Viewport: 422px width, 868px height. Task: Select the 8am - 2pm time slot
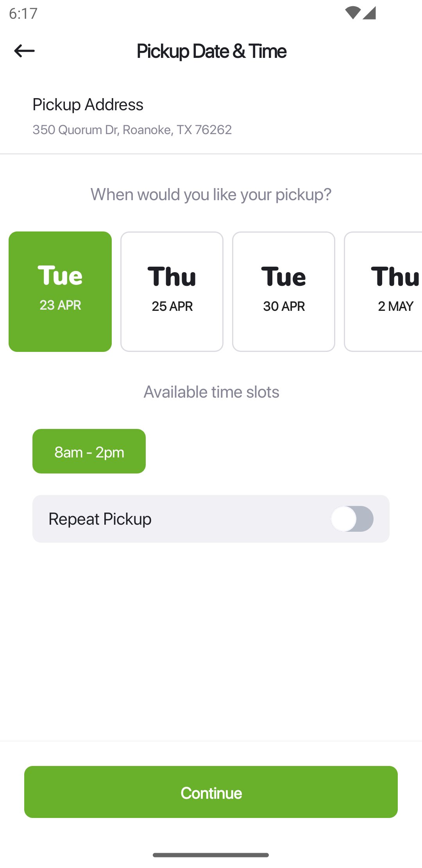(89, 451)
